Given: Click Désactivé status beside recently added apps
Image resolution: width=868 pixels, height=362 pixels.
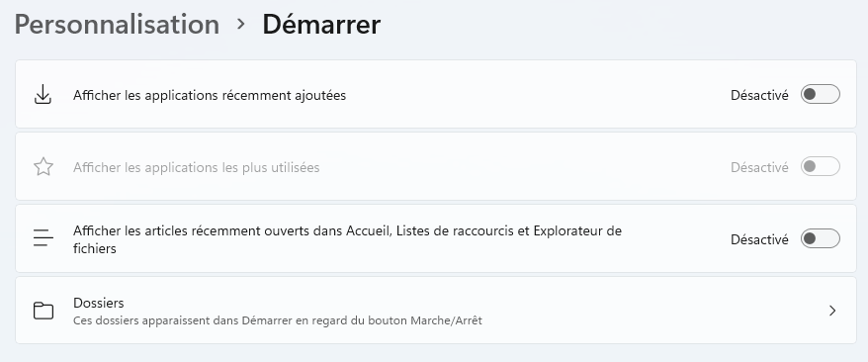Looking at the screenshot, I should 759,95.
